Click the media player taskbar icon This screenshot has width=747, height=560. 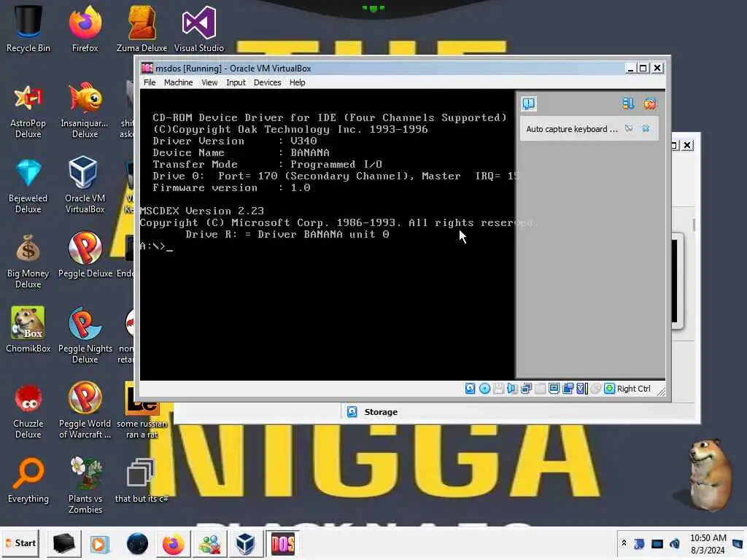(x=99, y=544)
